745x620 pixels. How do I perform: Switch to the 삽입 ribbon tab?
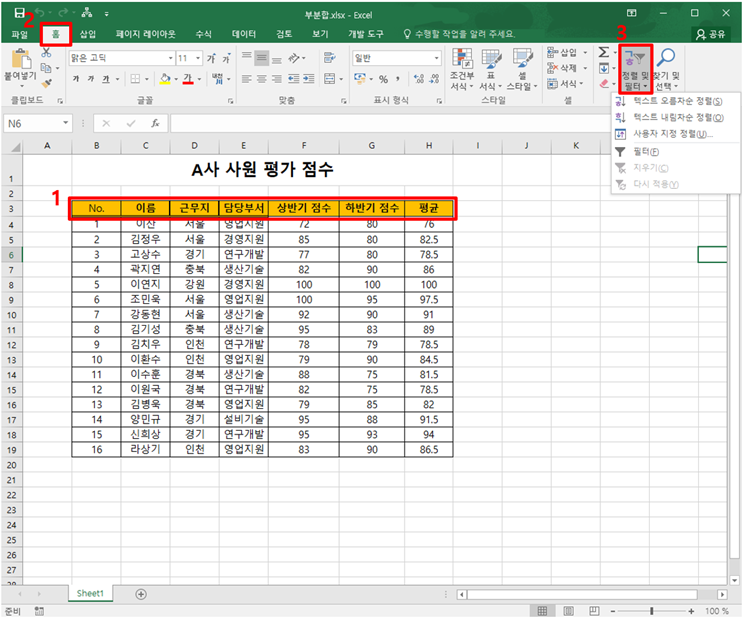pyautogui.click(x=88, y=34)
